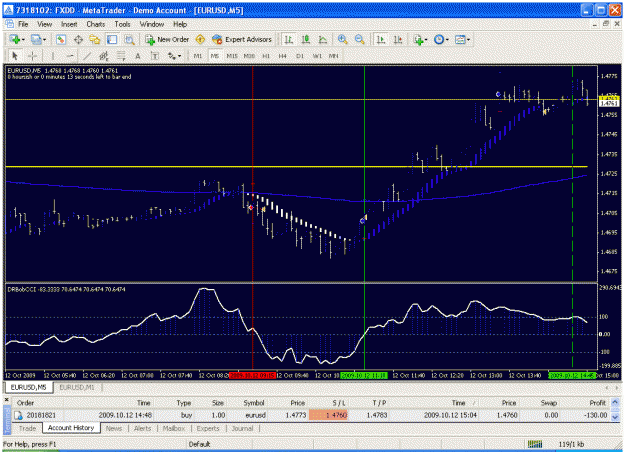Set the timeframe to D1

point(300,56)
